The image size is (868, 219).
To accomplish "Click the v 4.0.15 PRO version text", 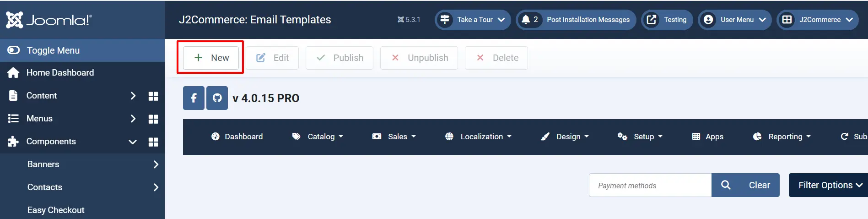I will 266,98.
